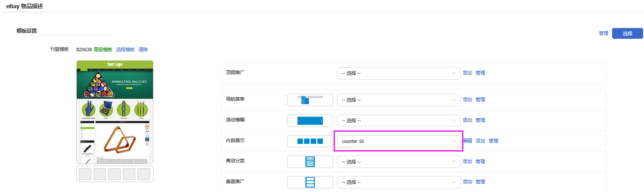Click the large B20638 template preview image
Screen dimensions: 644x192
click(x=115, y=112)
